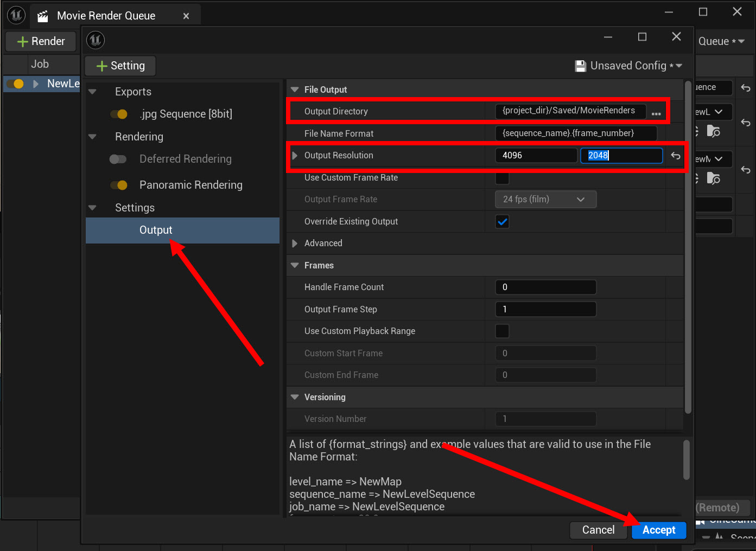This screenshot has height=551, width=756.
Task: Collapse the Exports category
Action: (x=92, y=92)
